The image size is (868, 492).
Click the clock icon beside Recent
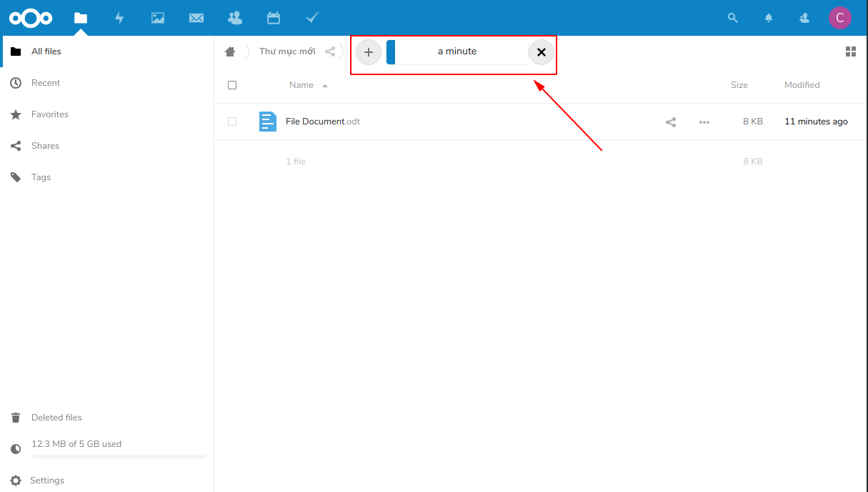(x=16, y=83)
